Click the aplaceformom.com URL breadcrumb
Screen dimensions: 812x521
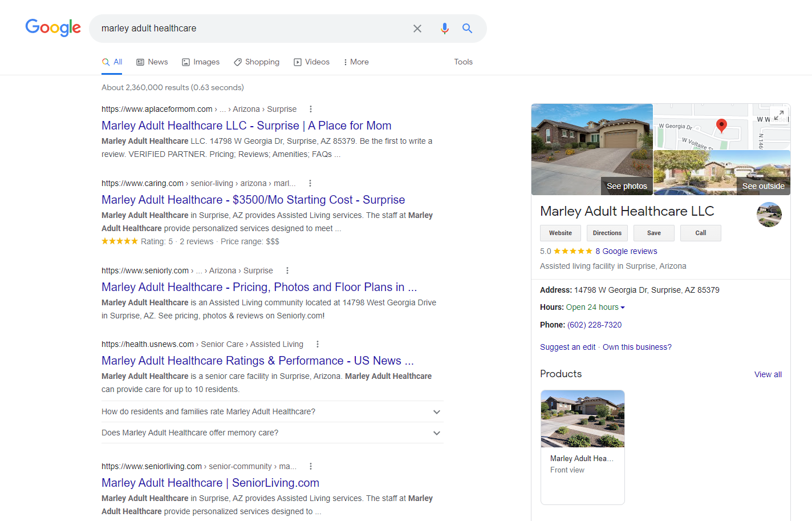[x=199, y=109]
